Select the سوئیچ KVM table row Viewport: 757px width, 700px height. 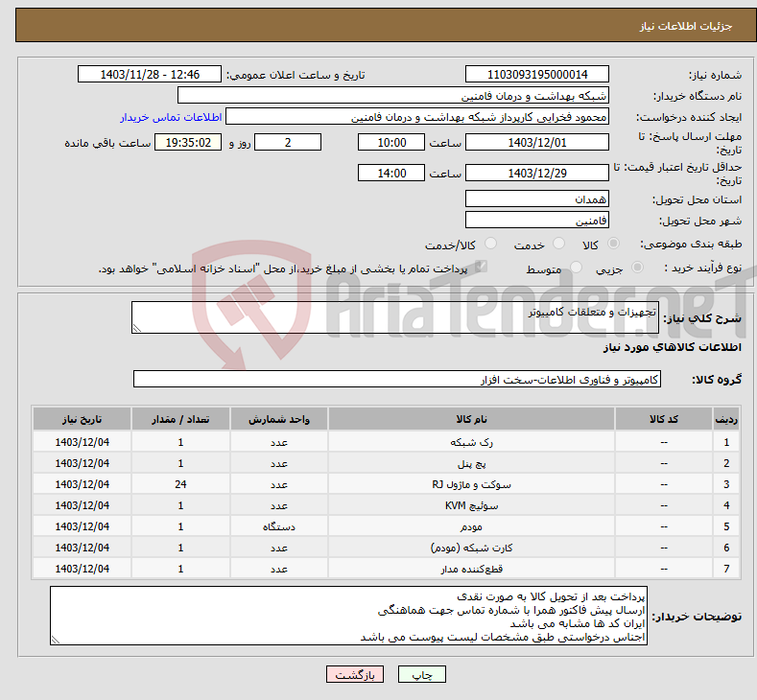tap(471, 505)
